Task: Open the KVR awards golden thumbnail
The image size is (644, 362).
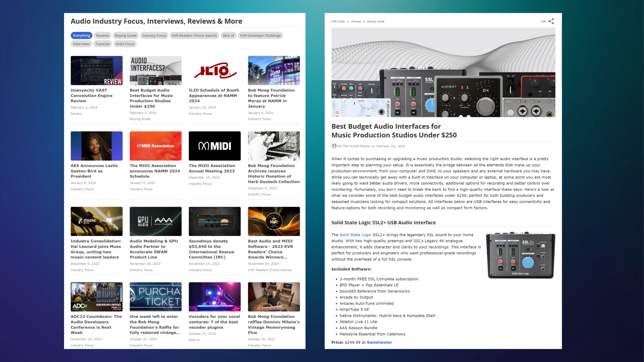Action: 274,221
